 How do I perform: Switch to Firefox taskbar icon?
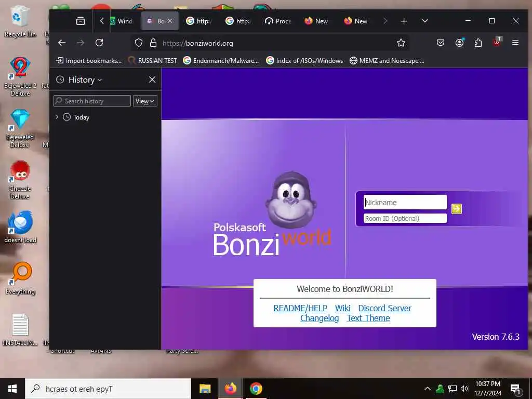pos(230,389)
